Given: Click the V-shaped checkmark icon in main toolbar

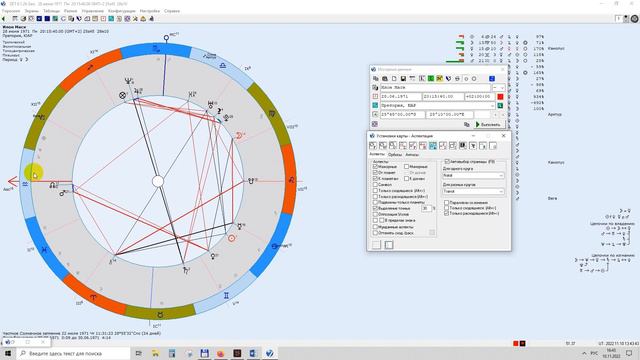Looking at the screenshot, I should point(79,19).
